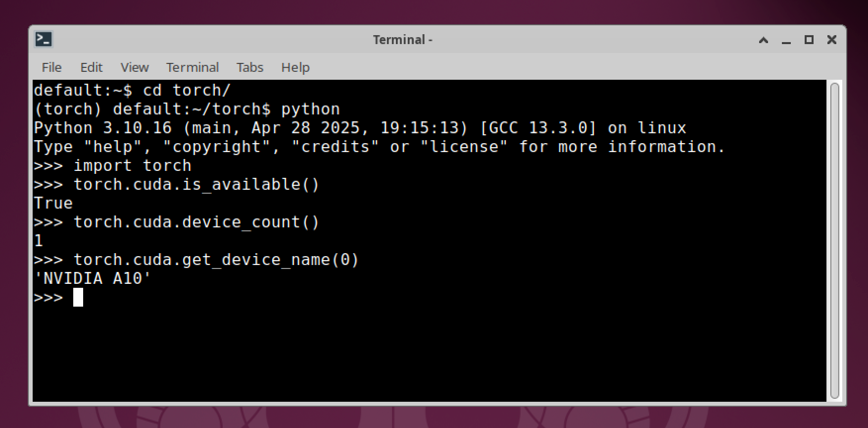Click the (torch) prompt text
The height and width of the screenshot is (428, 868).
[70, 108]
